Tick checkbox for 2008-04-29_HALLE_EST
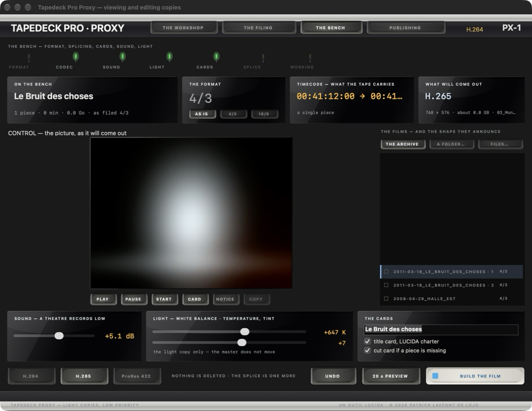Screen dimensions: 532x411 point(386,299)
